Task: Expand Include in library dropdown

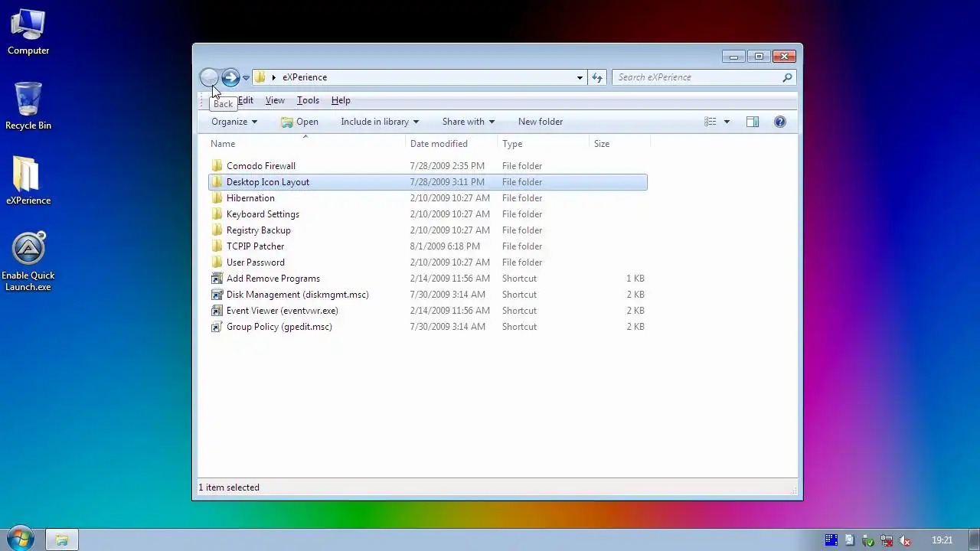Action: pos(380,122)
